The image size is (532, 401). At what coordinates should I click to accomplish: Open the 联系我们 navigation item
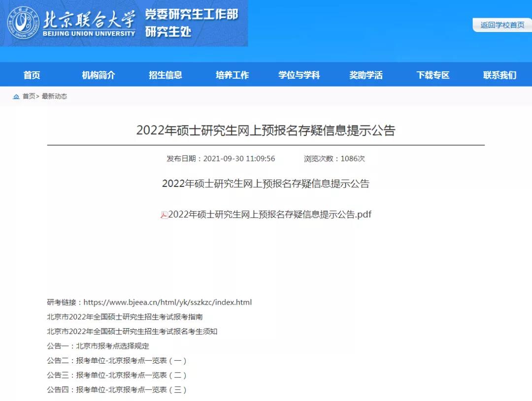[500, 75]
